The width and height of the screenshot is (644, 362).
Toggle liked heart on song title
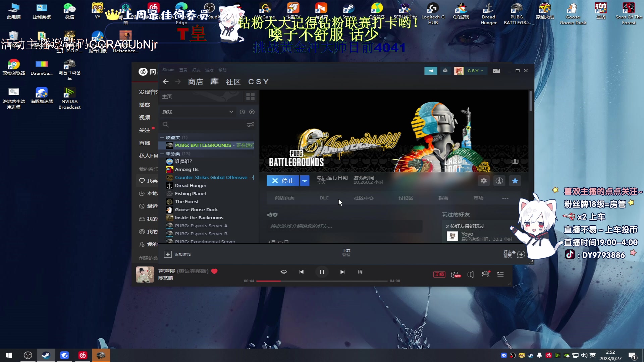coord(214,271)
